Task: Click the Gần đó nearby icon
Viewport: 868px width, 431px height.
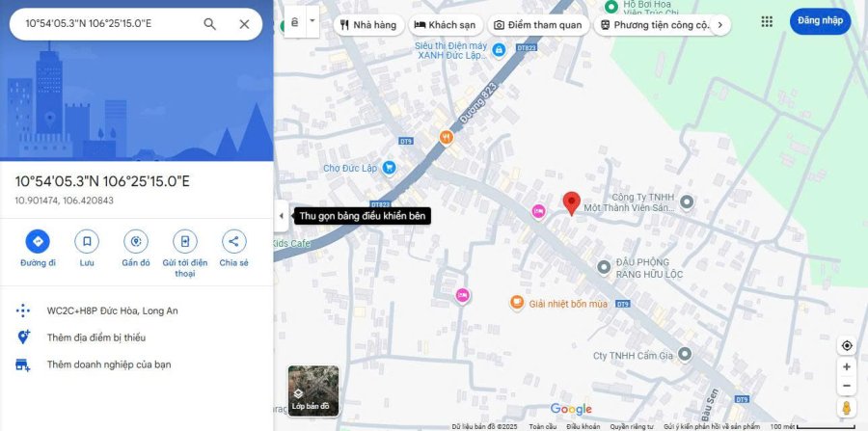Action: pyautogui.click(x=136, y=241)
